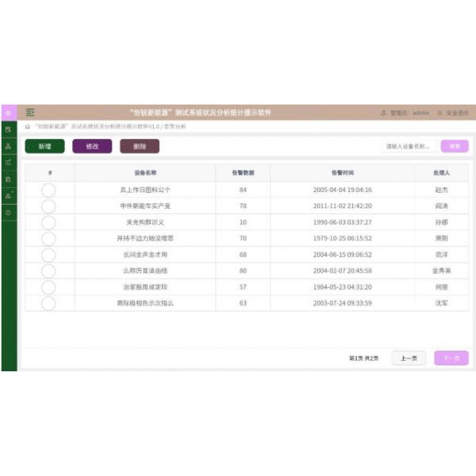Select the radio button for 真上作日图科公个

tap(48, 190)
